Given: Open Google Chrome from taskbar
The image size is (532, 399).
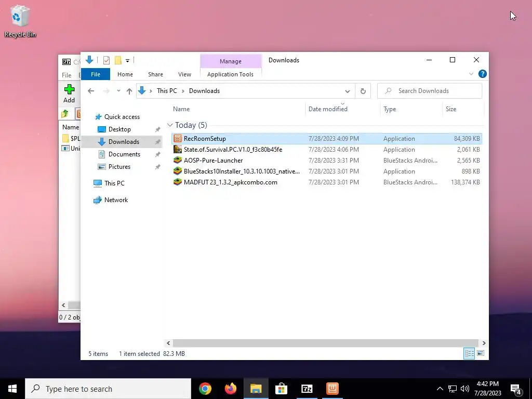Looking at the screenshot, I should pyautogui.click(x=205, y=389).
